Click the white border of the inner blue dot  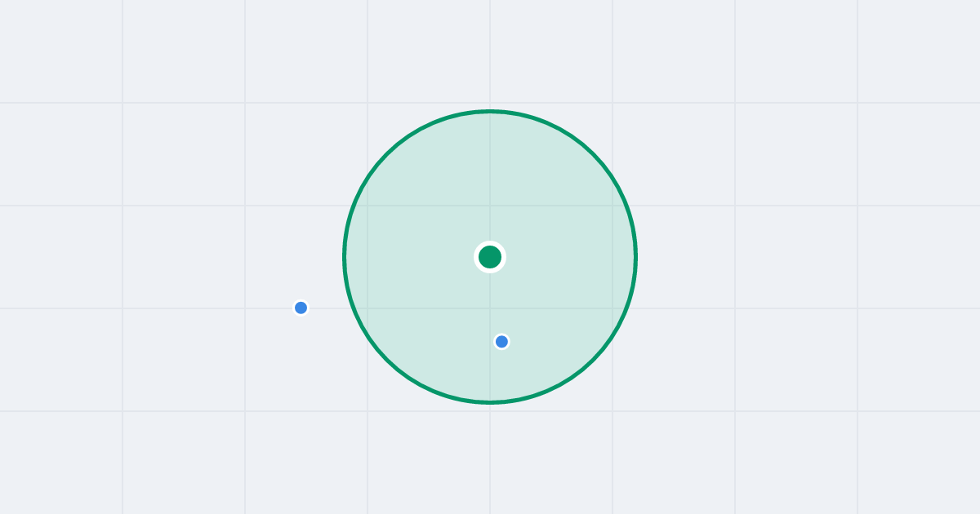point(501,334)
